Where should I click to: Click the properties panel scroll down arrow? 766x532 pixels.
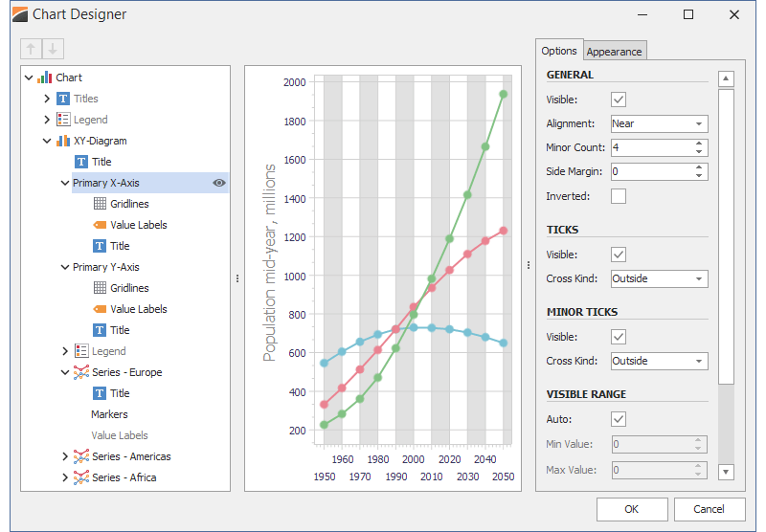[x=726, y=471]
